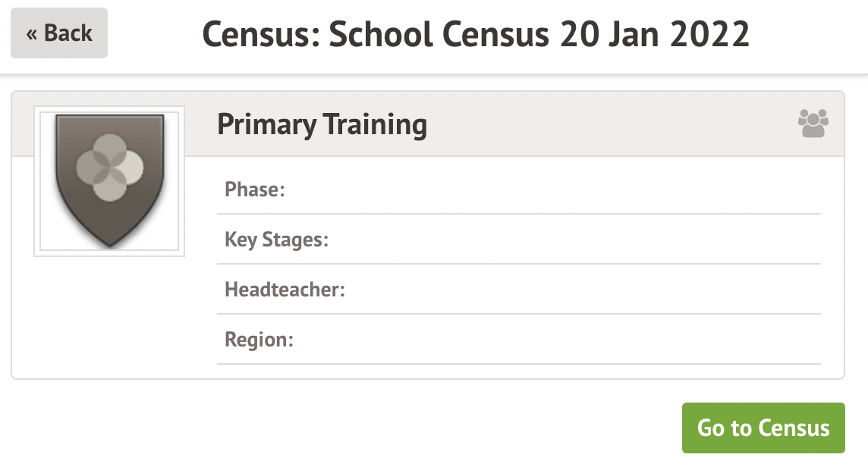The width and height of the screenshot is (868, 467).
Task: Click the double chevron on Back button
Action: [x=32, y=34]
